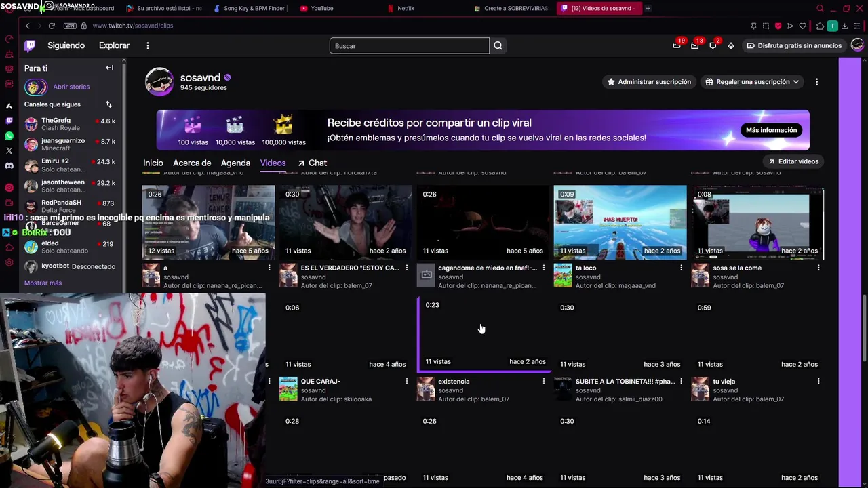This screenshot has height=488, width=868.
Task: Open a new browser tab
Action: point(648,8)
